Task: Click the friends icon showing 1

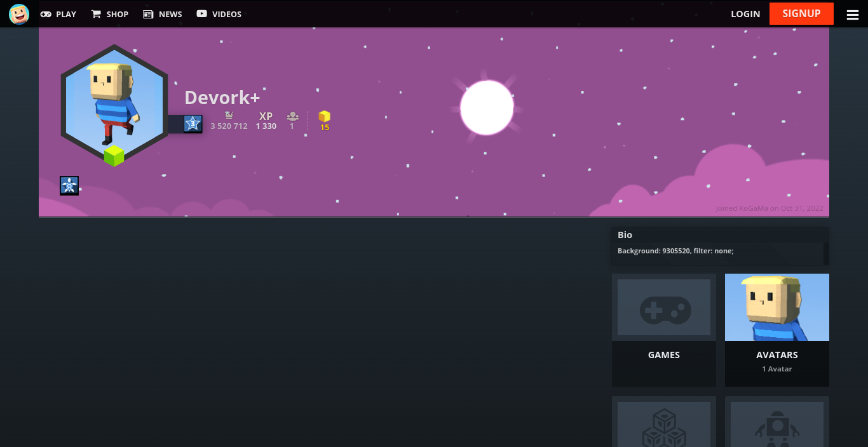Action: [292, 116]
